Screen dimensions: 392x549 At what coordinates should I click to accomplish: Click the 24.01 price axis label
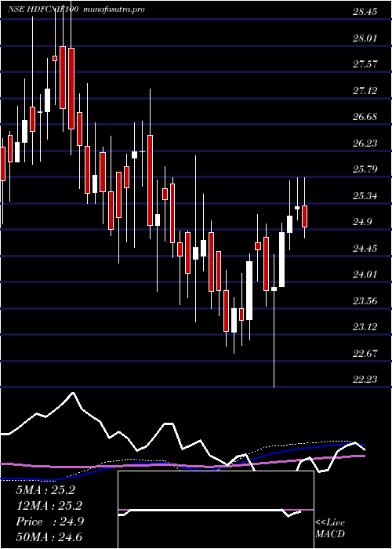[365, 274]
